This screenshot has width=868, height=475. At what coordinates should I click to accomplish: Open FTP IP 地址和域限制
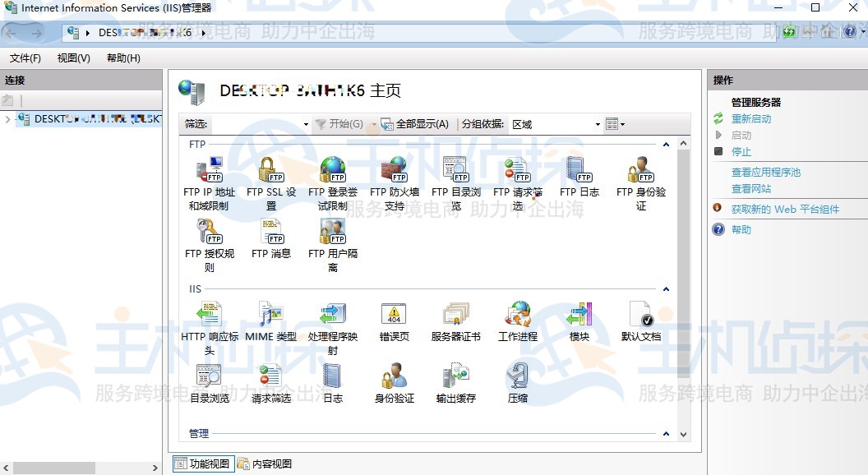tap(210, 173)
